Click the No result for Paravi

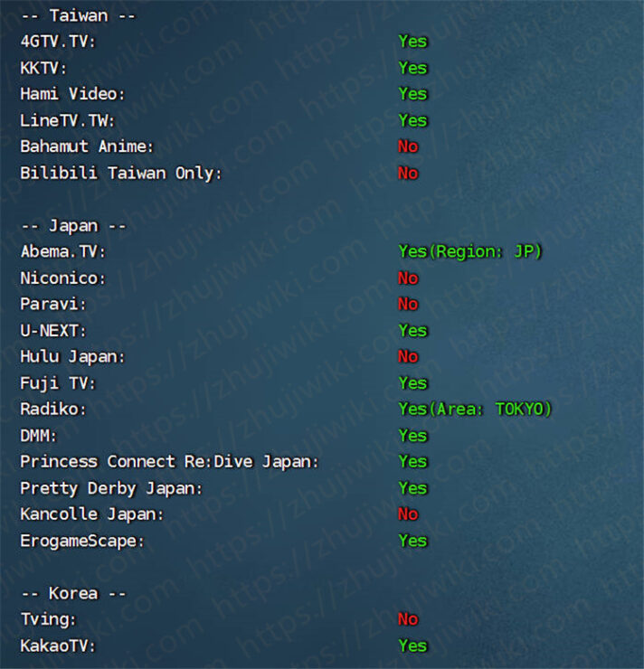click(408, 304)
